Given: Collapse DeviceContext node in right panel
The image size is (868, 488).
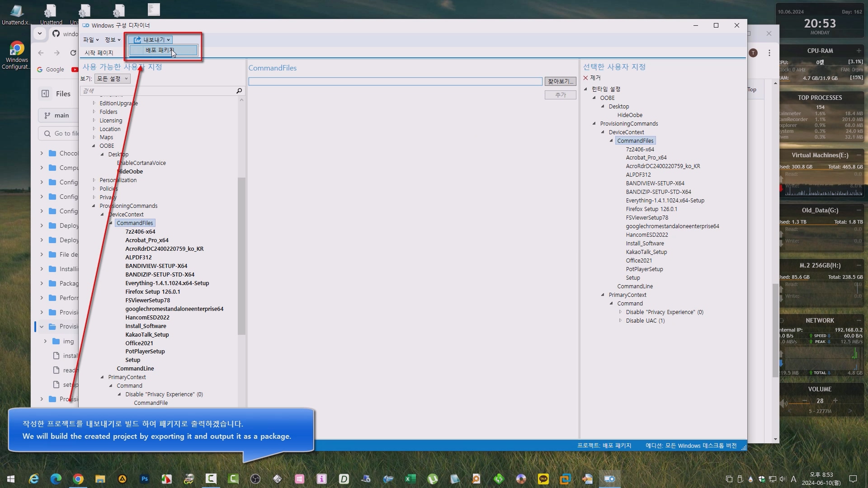Looking at the screenshot, I should click(603, 132).
